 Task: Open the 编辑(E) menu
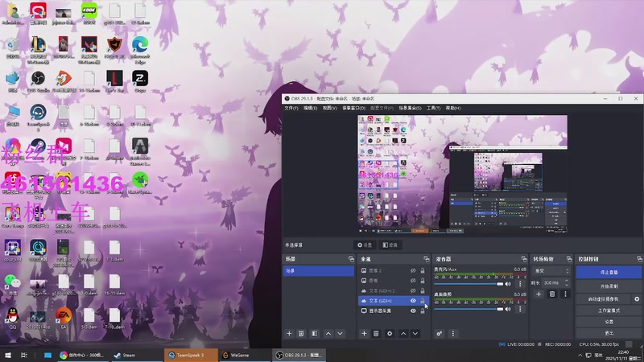[310, 109]
